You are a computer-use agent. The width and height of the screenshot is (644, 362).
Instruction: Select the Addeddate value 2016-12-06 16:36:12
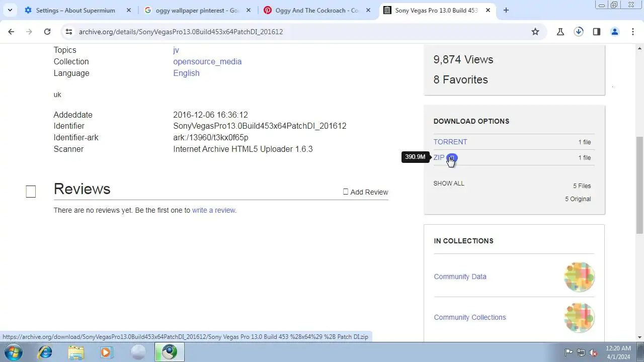coord(210,115)
